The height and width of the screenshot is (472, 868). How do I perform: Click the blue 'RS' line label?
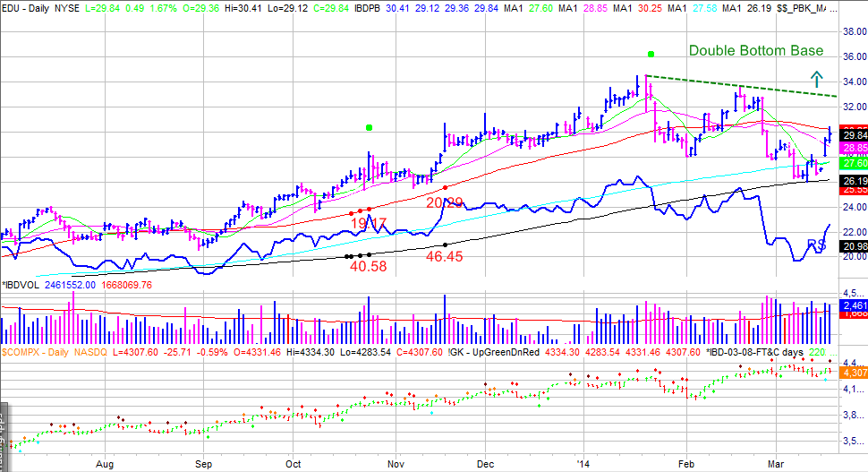click(x=816, y=245)
